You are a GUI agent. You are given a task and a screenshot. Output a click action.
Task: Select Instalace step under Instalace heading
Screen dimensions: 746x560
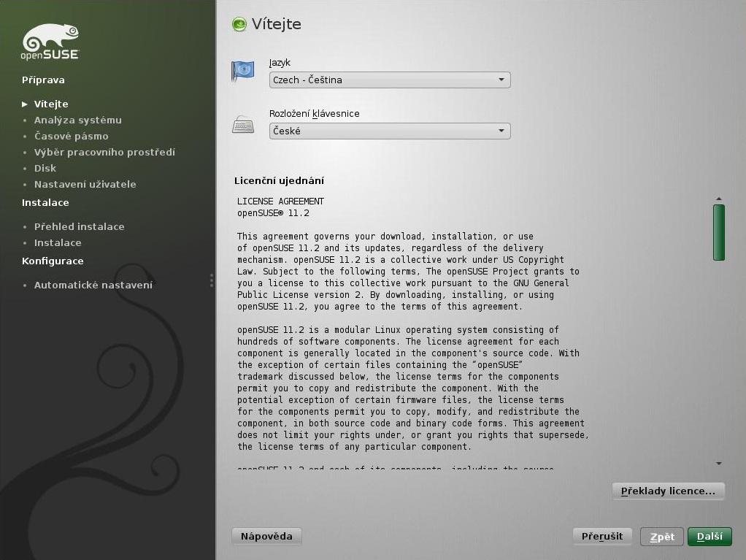pos(58,242)
